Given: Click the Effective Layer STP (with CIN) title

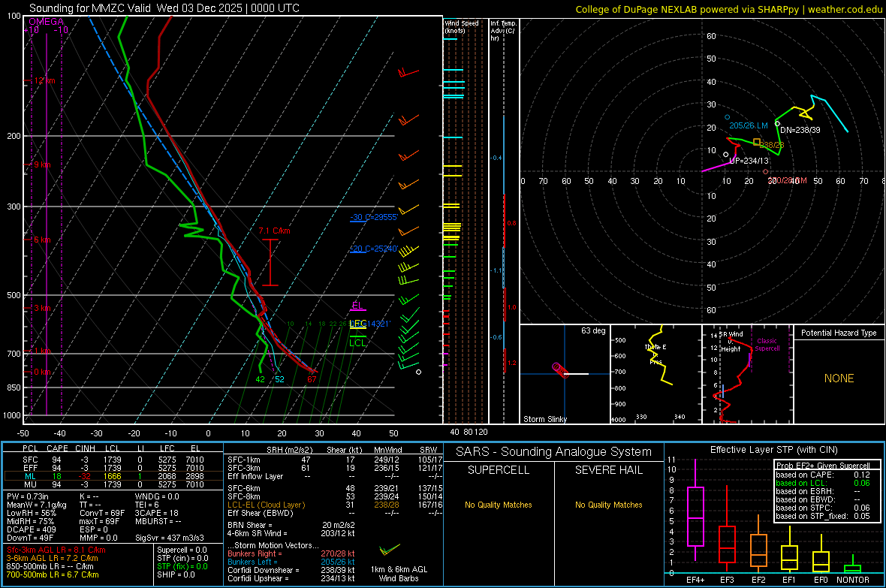Looking at the screenshot, I should [773, 450].
